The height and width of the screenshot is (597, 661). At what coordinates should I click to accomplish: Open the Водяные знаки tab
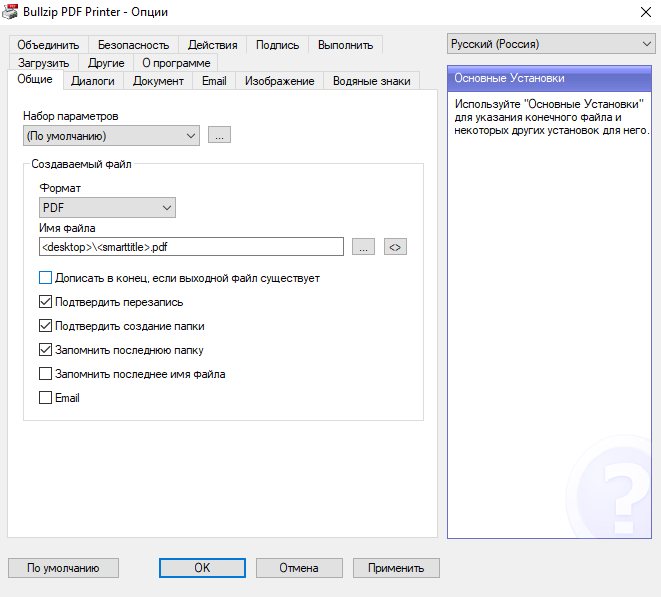point(371,81)
